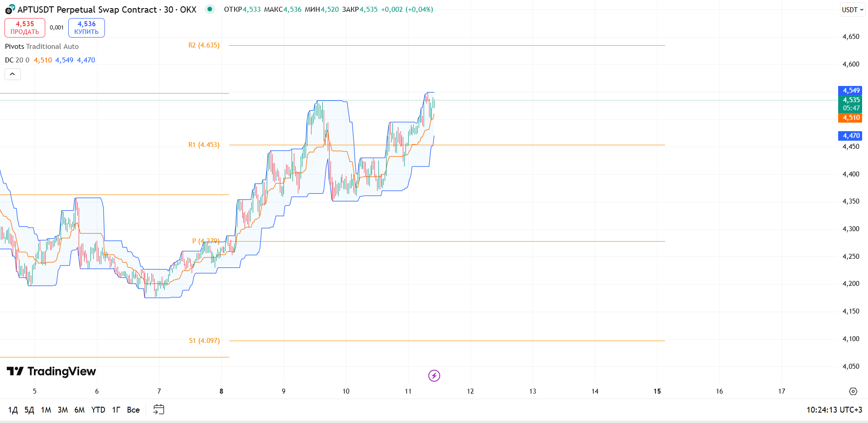Click the 4,300 price axis tick

click(x=851, y=229)
